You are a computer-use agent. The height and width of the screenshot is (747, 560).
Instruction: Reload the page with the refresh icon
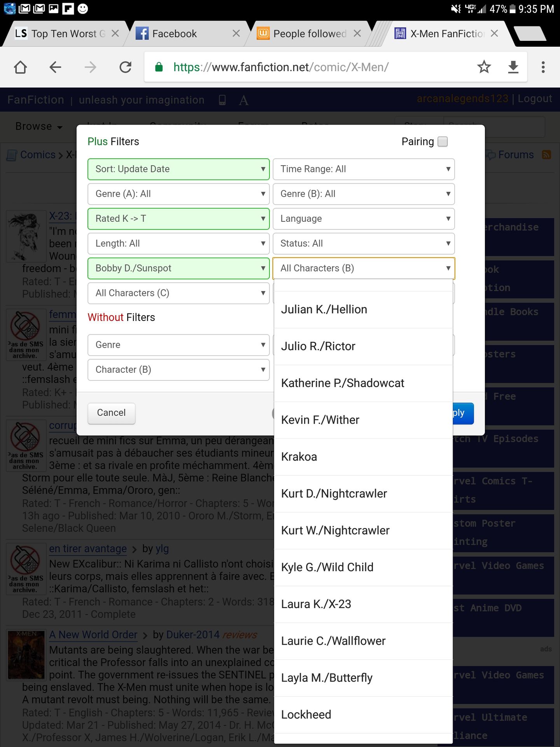coord(125,67)
